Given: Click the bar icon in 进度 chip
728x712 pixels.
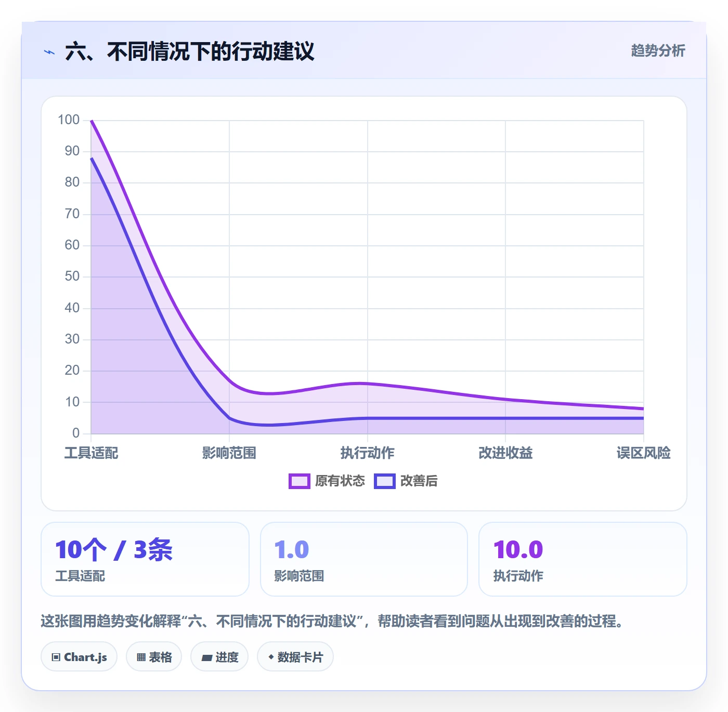Looking at the screenshot, I should [206, 658].
